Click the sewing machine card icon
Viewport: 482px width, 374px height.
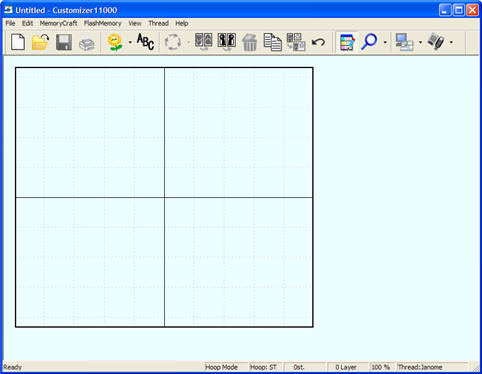tap(436, 42)
